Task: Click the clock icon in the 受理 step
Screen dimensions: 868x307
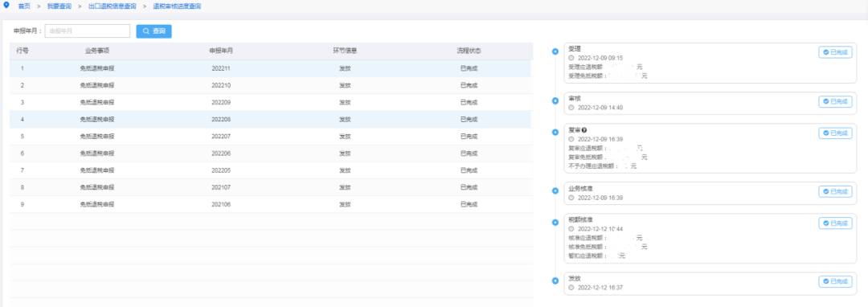Action: [x=571, y=58]
